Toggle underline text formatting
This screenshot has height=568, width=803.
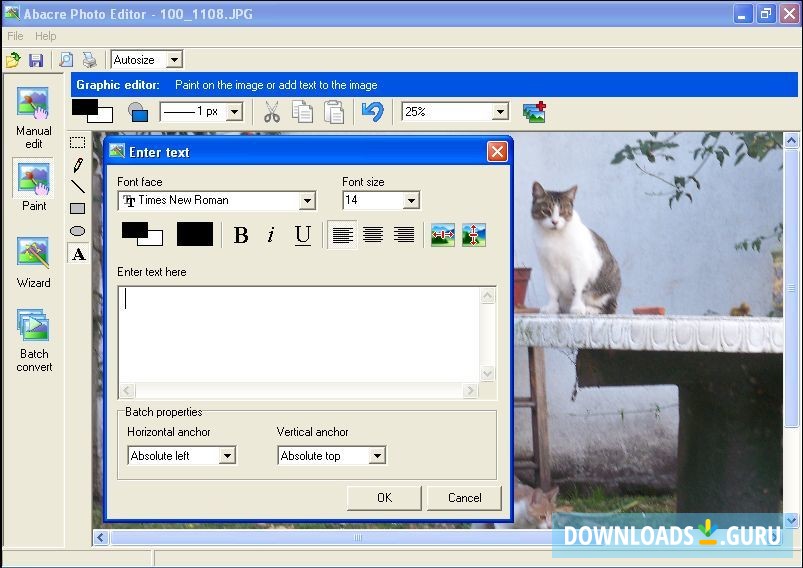point(303,235)
